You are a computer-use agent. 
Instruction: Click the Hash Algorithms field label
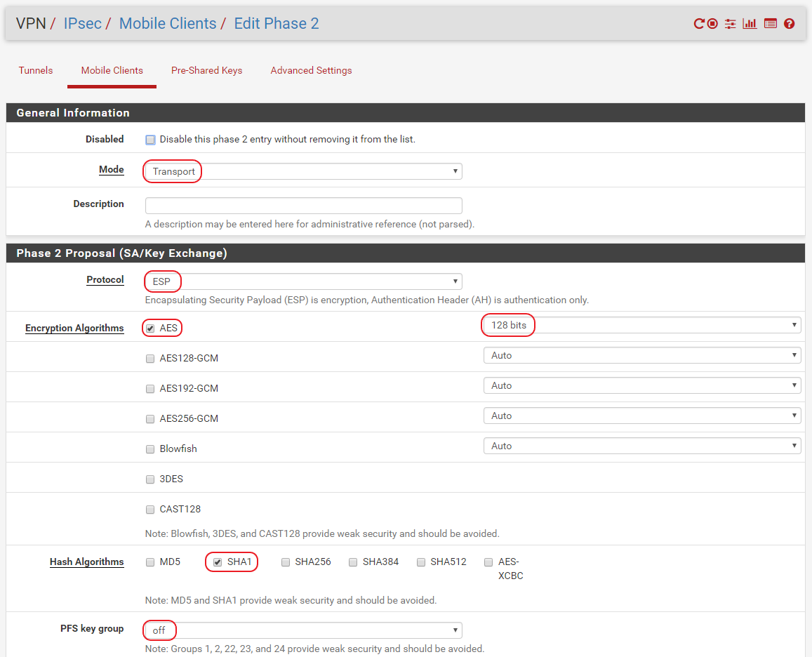(86, 562)
